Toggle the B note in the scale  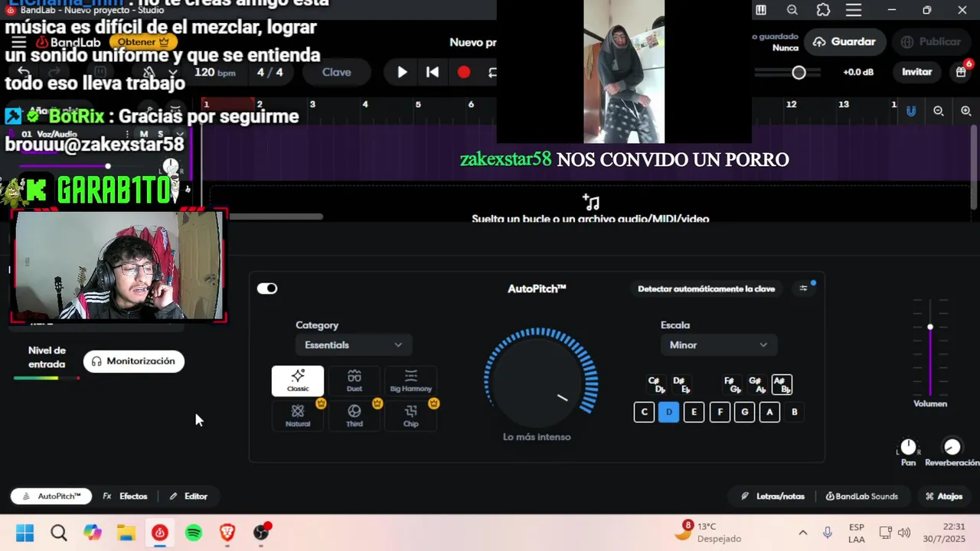tap(795, 412)
